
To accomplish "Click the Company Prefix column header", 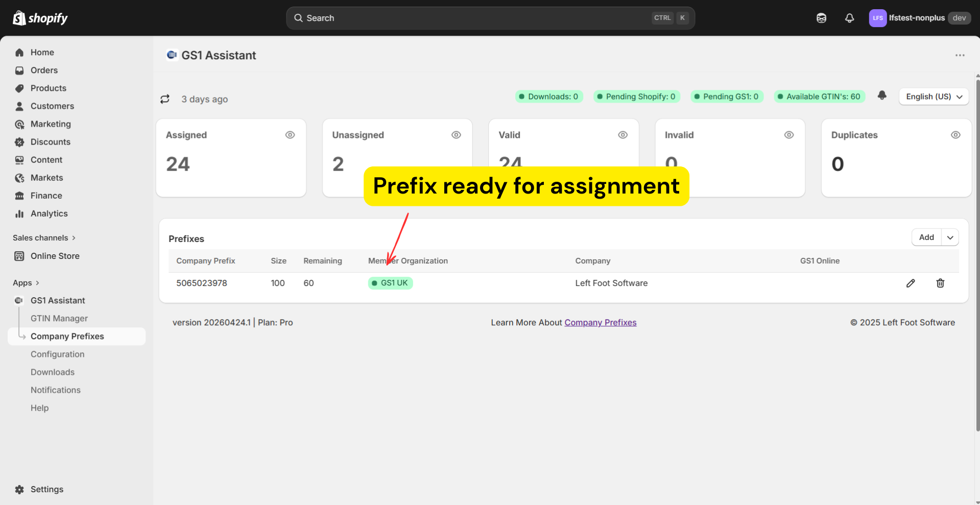I will [206, 260].
